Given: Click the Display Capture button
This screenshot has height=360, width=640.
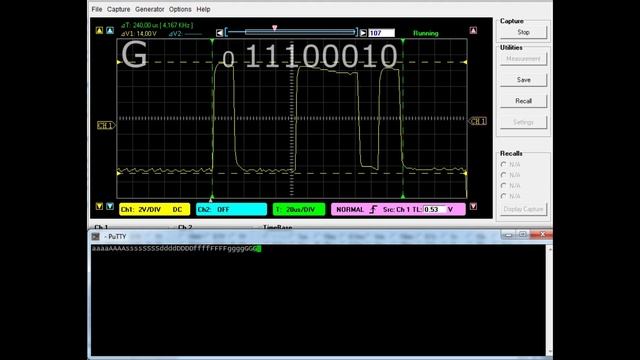Looking at the screenshot, I should (x=523, y=209).
